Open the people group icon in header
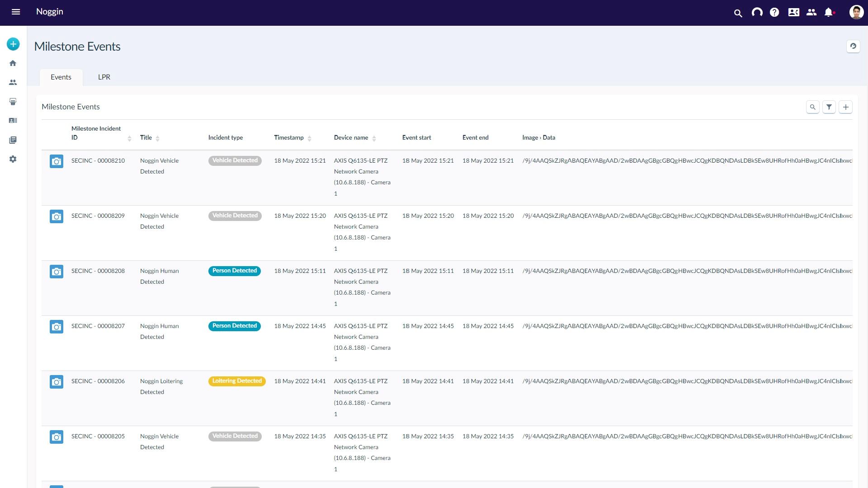 811,12
